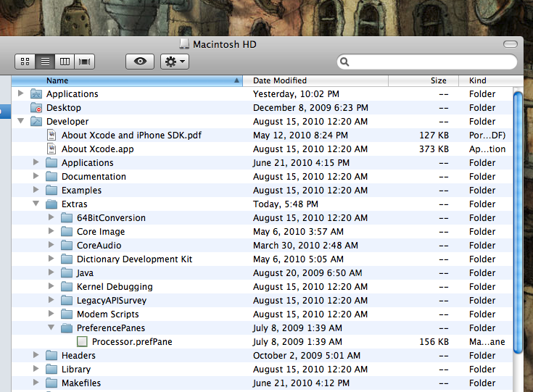Image resolution: width=533 pixels, height=392 pixels.
Task: Expand the Dictionary Development Kit folder
Action: (x=51, y=258)
